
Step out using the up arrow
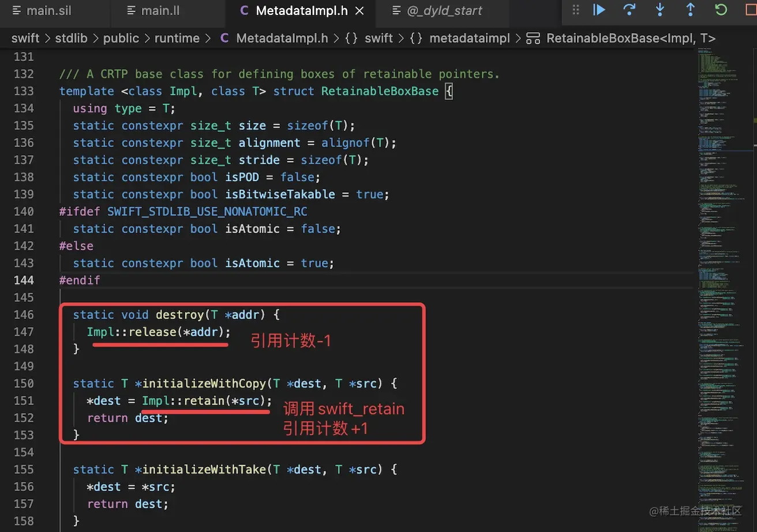(x=690, y=10)
